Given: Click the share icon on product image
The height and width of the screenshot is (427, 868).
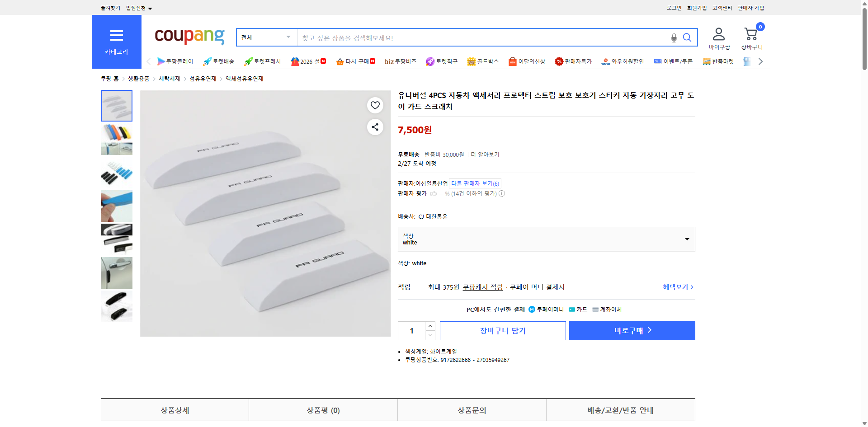Looking at the screenshot, I should pos(375,127).
